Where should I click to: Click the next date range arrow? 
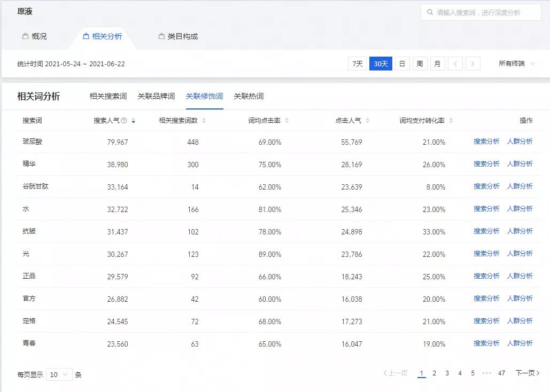pyautogui.click(x=472, y=63)
